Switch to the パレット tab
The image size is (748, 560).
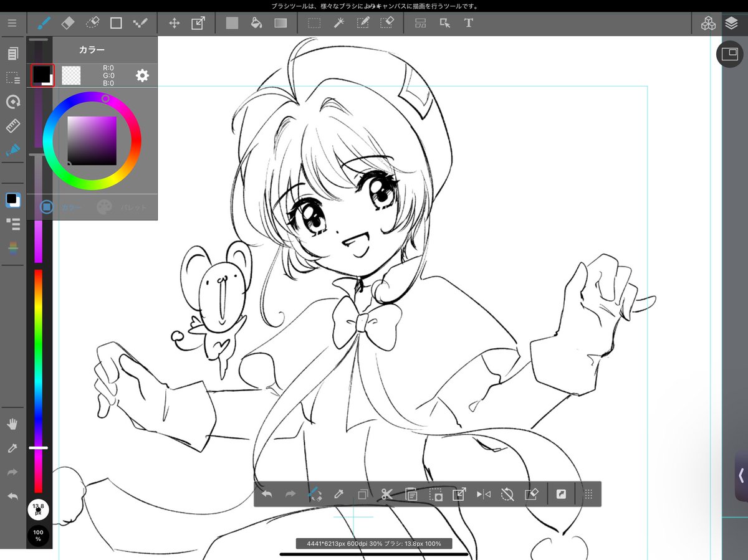click(122, 207)
